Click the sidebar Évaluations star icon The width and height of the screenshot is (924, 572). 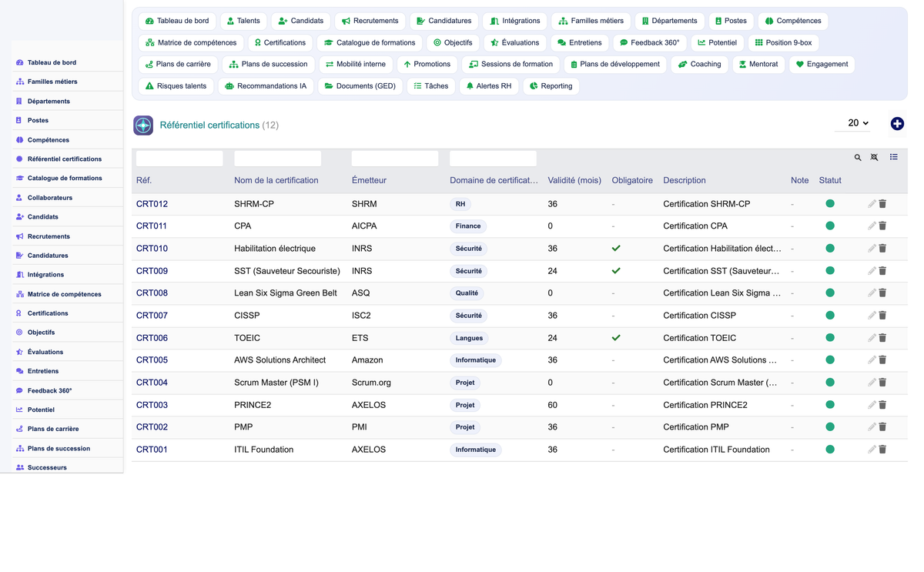point(19,352)
